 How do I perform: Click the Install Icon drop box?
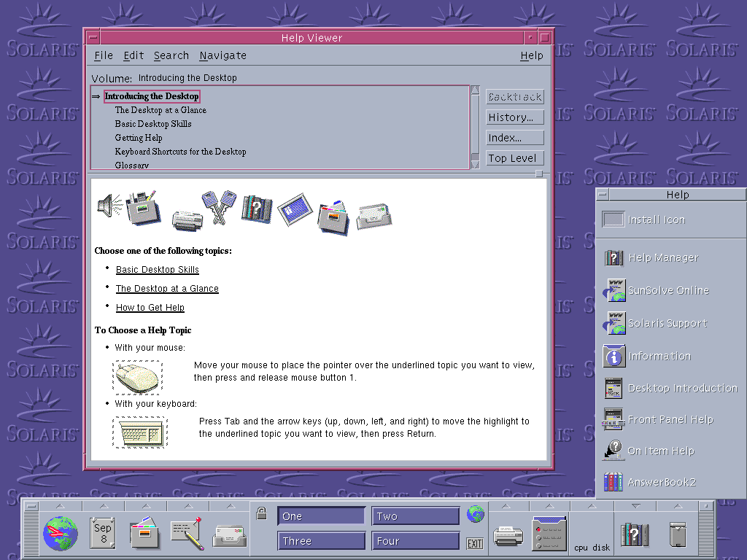click(613, 219)
